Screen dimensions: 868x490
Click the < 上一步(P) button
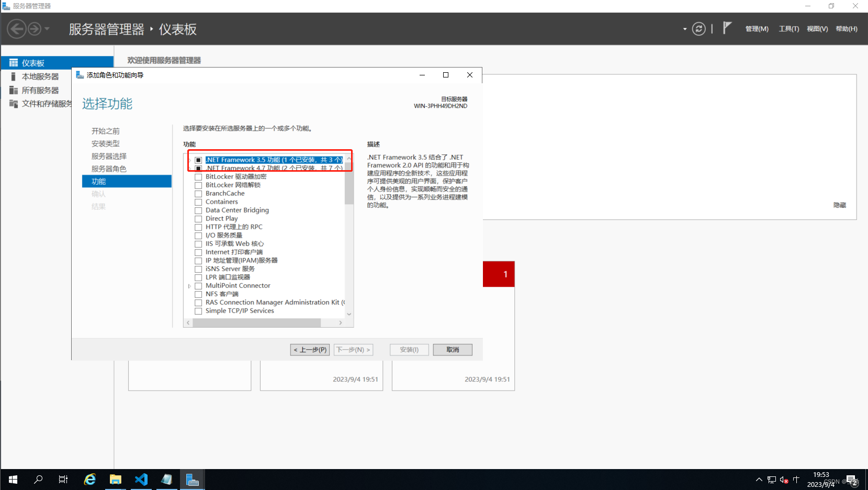click(310, 350)
